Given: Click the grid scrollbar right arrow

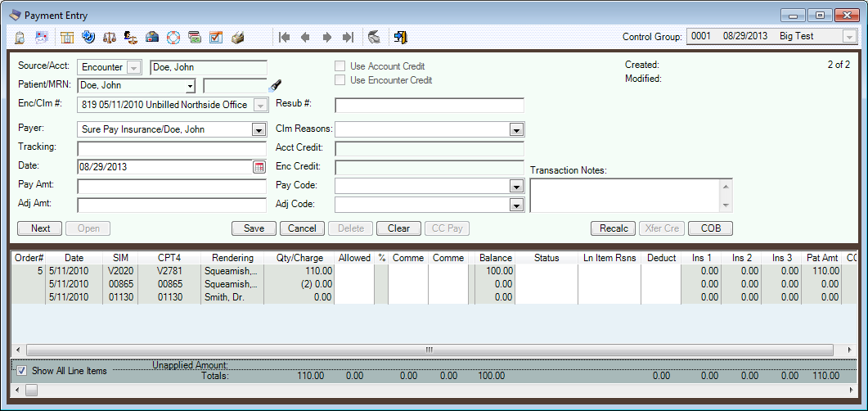Looking at the screenshot, I should click(x=851, y=350).
